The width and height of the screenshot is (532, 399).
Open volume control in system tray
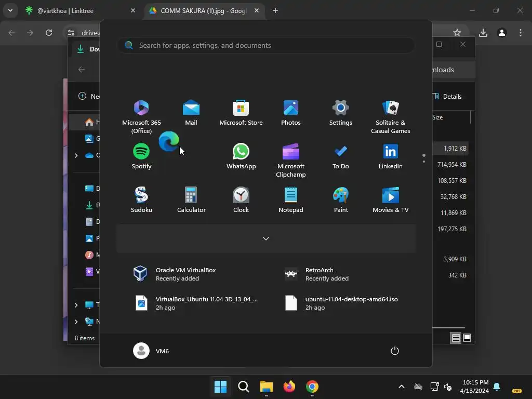(x=448, y=387)
